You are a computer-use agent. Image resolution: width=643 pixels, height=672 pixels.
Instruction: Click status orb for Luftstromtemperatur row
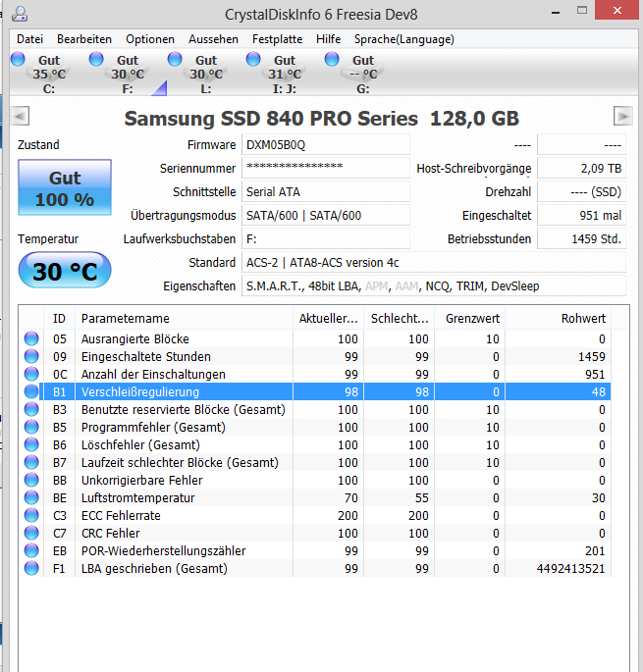click(31, 497)
